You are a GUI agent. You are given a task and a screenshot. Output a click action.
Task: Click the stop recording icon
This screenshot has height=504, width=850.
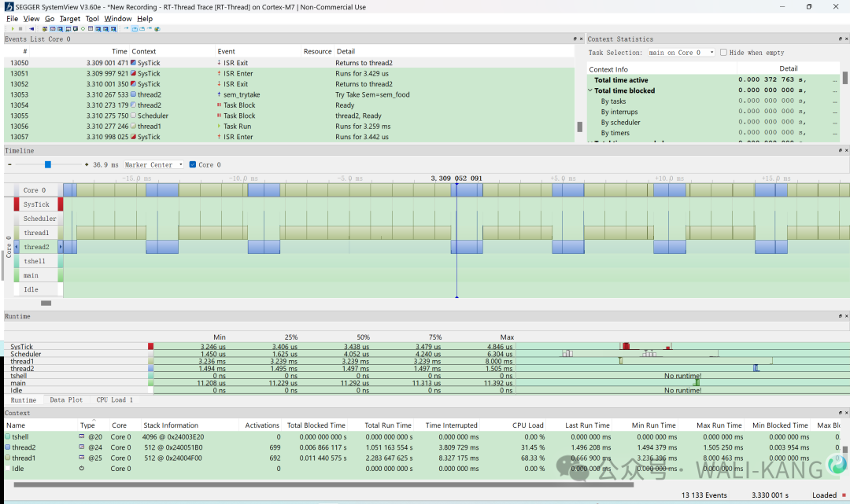click(20, 28)
